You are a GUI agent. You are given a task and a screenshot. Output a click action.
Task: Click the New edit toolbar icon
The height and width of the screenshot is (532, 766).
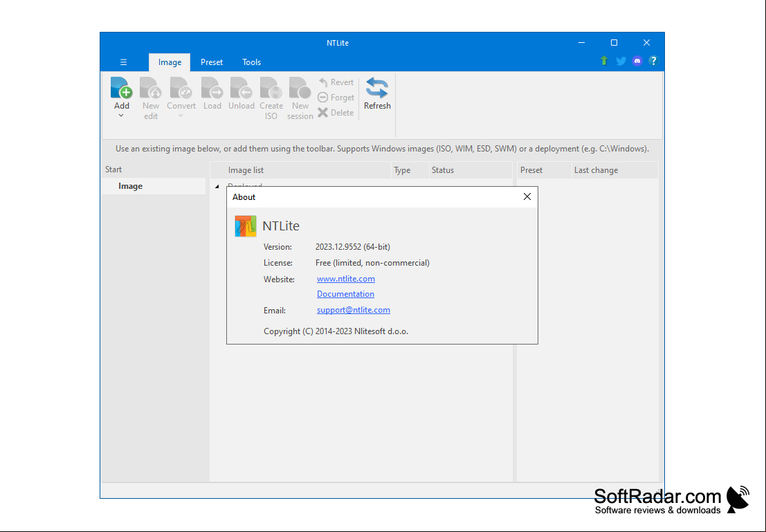[x=150, y=88]
